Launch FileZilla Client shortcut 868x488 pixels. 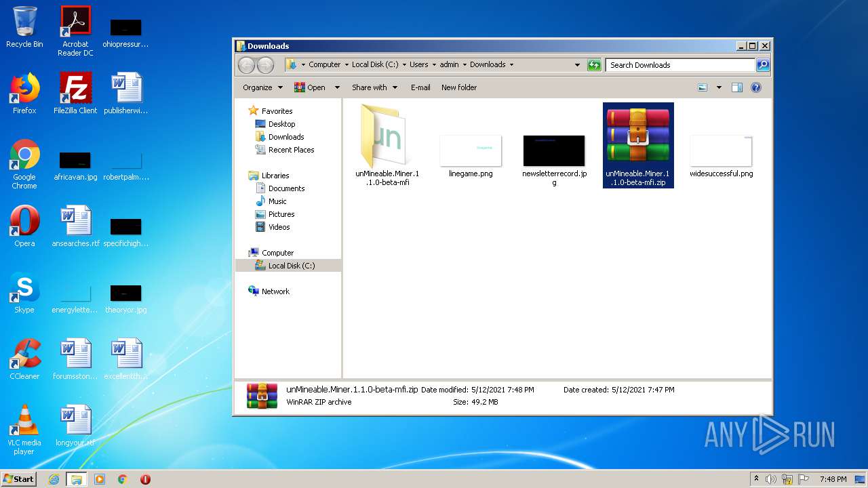click(x=75, y=94)
